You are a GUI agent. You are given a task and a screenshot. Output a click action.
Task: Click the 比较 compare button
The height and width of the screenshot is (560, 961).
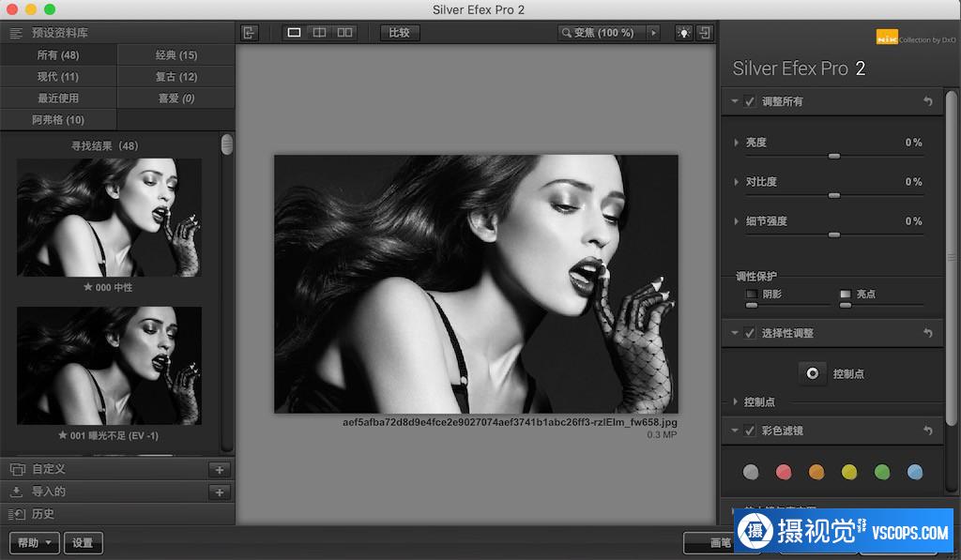399,33
